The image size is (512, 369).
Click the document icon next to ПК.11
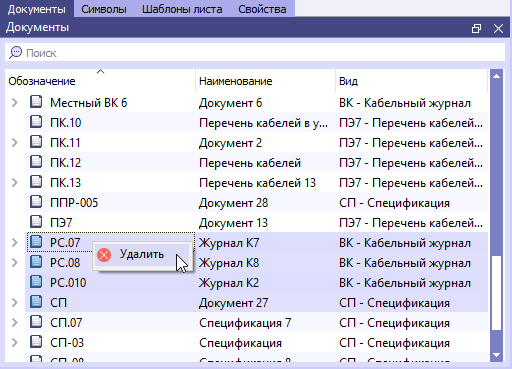[36, 142]
